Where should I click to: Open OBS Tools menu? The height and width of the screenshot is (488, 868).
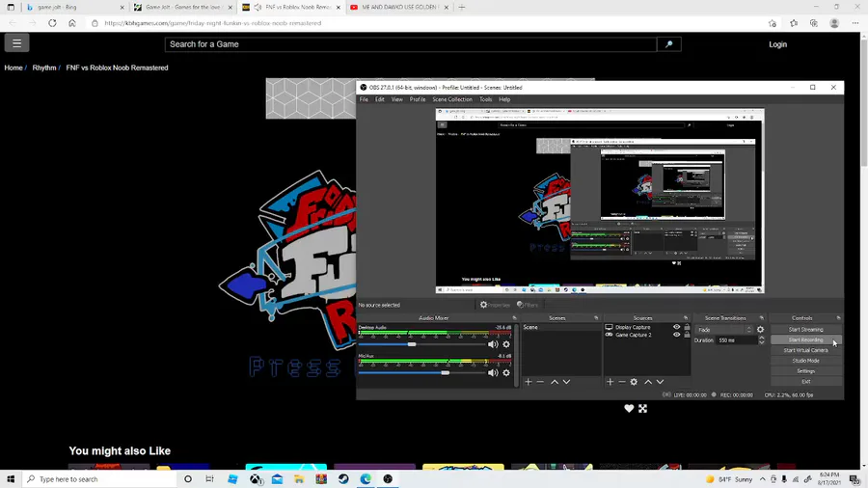click(x=485, y=99)
